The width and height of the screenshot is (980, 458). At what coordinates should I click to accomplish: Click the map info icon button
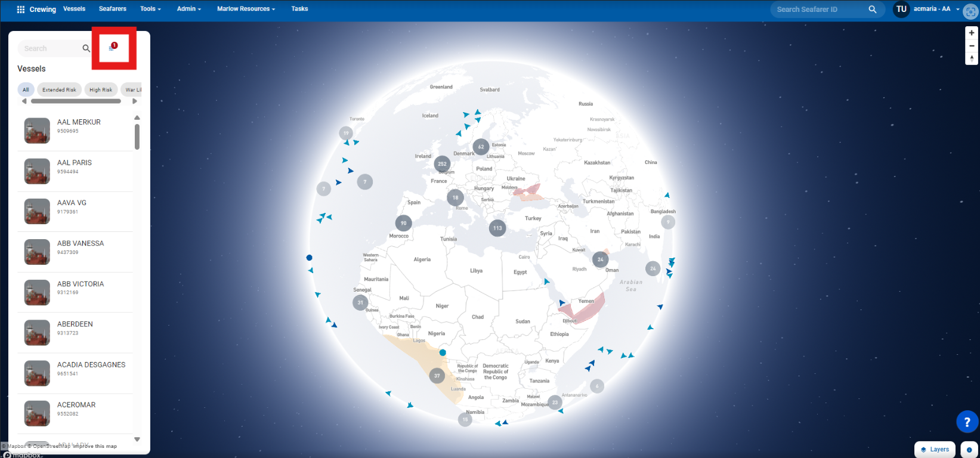969,450
